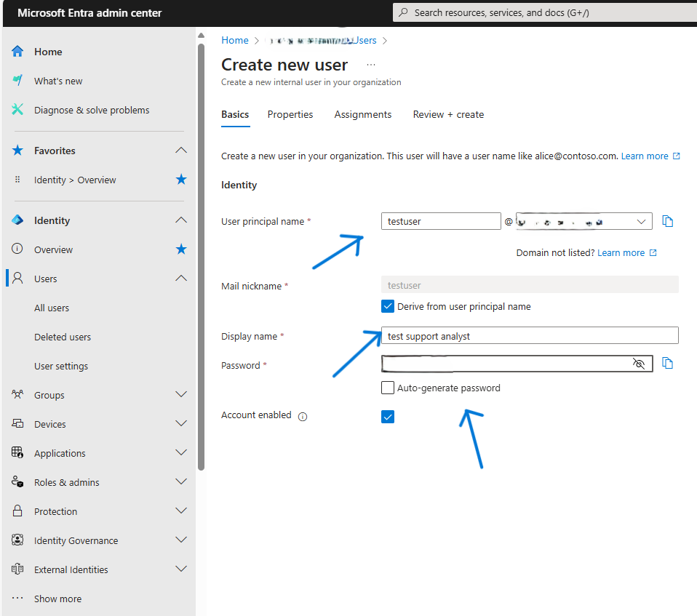Click the copy icon next to the domain field

coord(668,220)
